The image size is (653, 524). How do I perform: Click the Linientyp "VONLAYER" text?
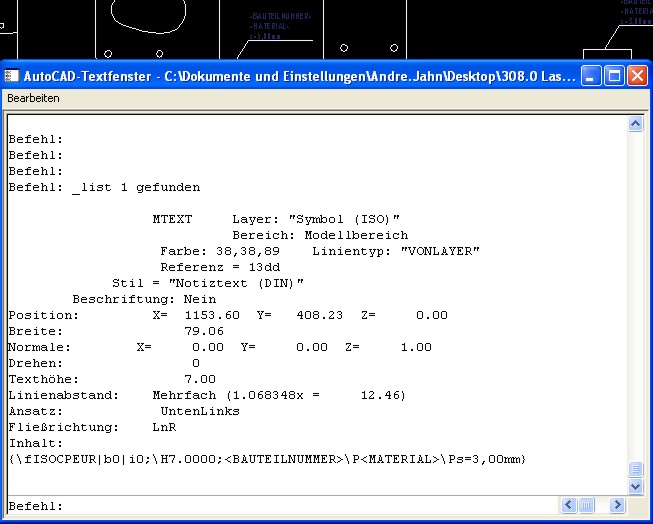click(396, 251)
